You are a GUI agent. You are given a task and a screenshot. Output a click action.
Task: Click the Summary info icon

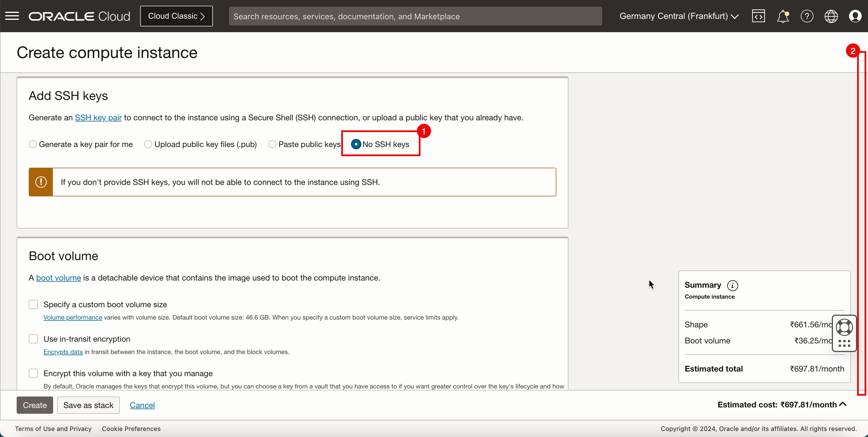coord(732,285)
